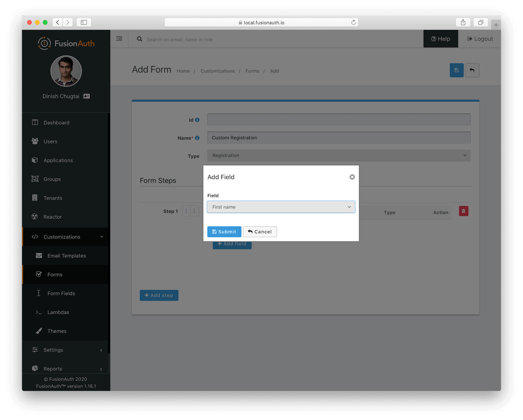Click the search magnifier icon
This screenshot has height=420, width=523.
point(140,39)
